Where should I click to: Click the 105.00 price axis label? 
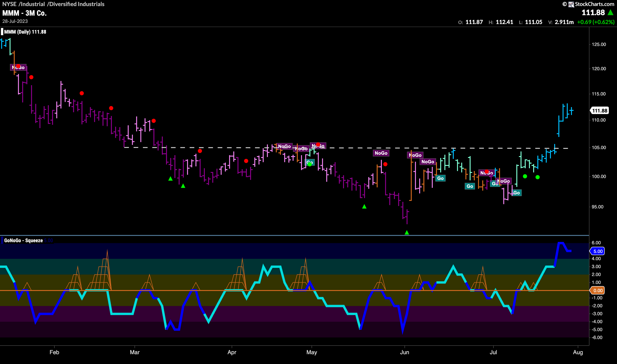[599, 147]
